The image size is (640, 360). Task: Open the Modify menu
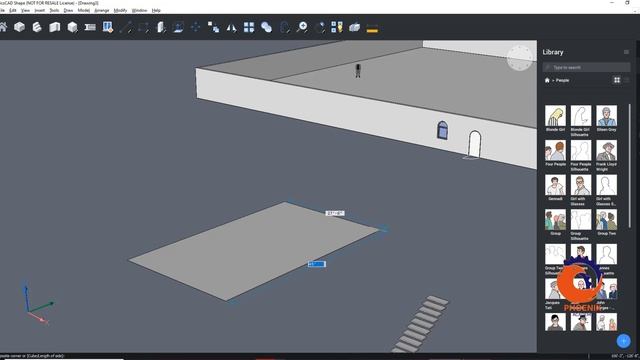(x=120, y=10)
